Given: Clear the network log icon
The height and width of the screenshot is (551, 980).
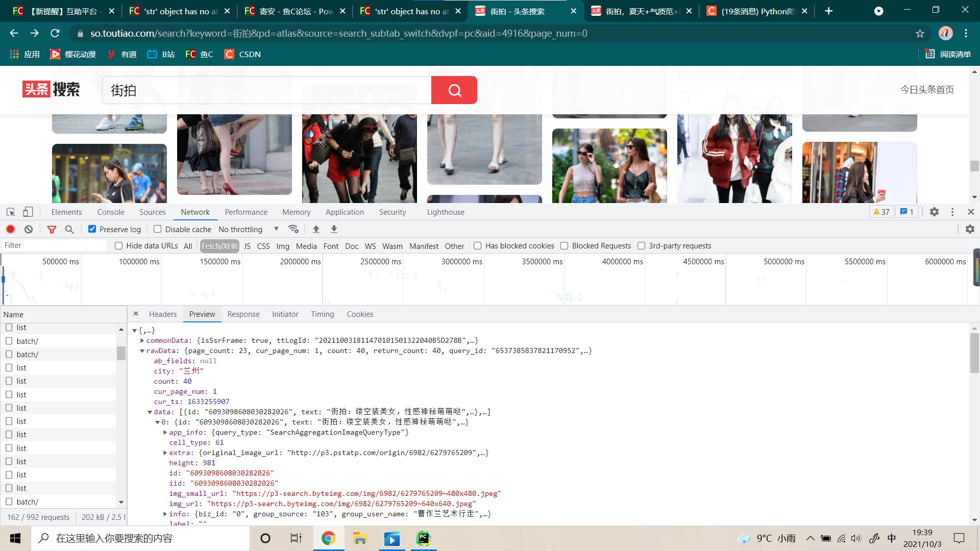Looking at the screenshot, I should [x=29, y=229].
